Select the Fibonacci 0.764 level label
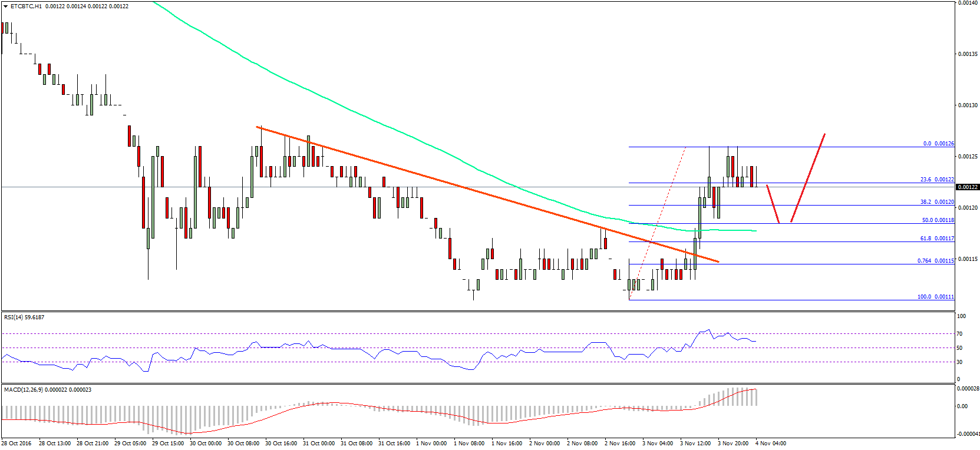 (935, 260)
